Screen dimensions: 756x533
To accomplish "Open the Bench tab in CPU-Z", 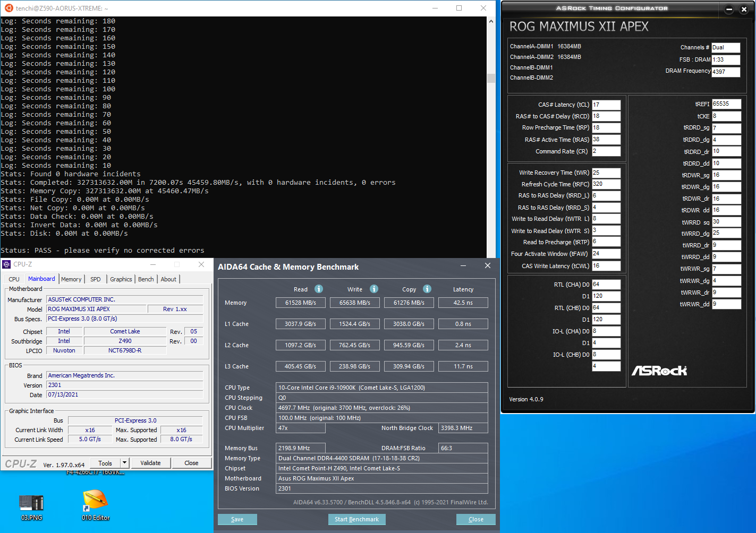I will tap(146, 279).
